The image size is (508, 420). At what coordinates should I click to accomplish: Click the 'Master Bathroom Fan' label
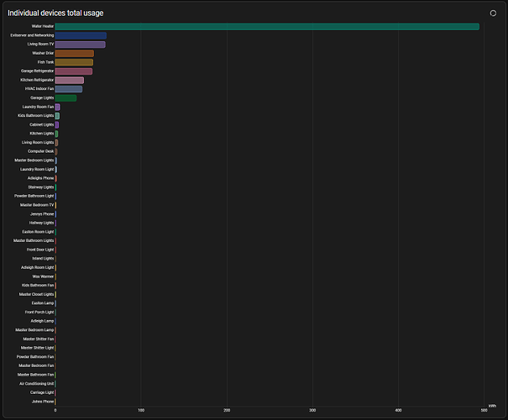click(35, 375)
